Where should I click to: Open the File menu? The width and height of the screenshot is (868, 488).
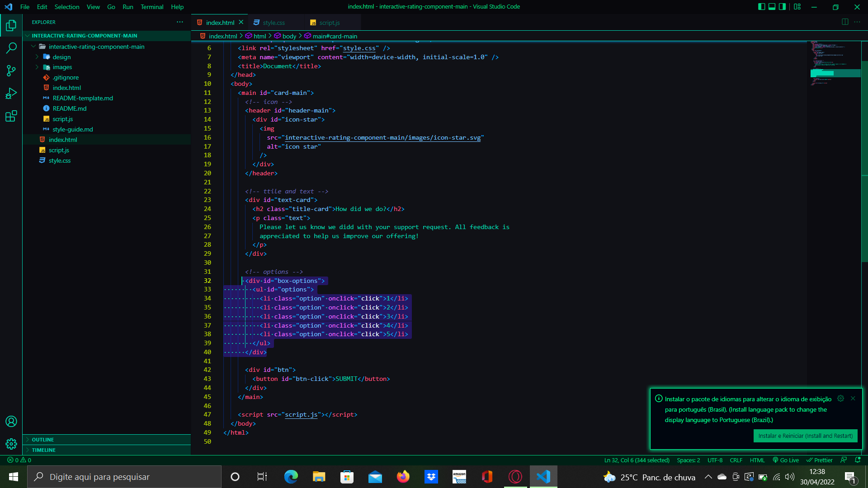(25, 7)
